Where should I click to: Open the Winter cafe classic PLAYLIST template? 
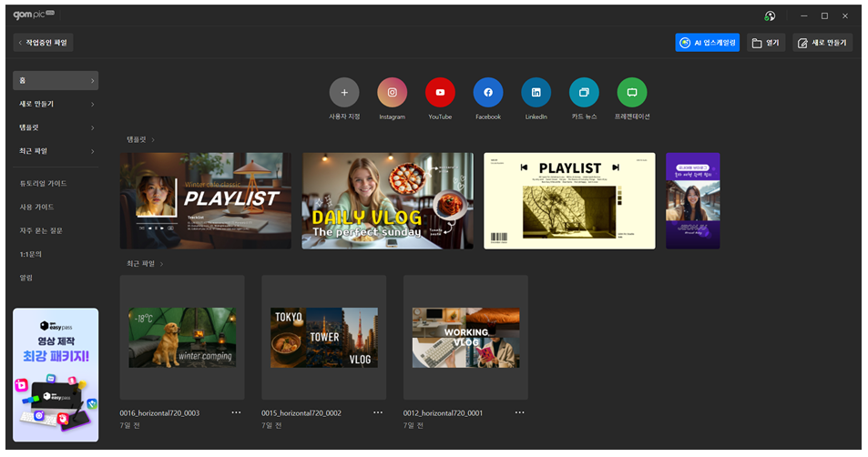click(x=205, y=201)
